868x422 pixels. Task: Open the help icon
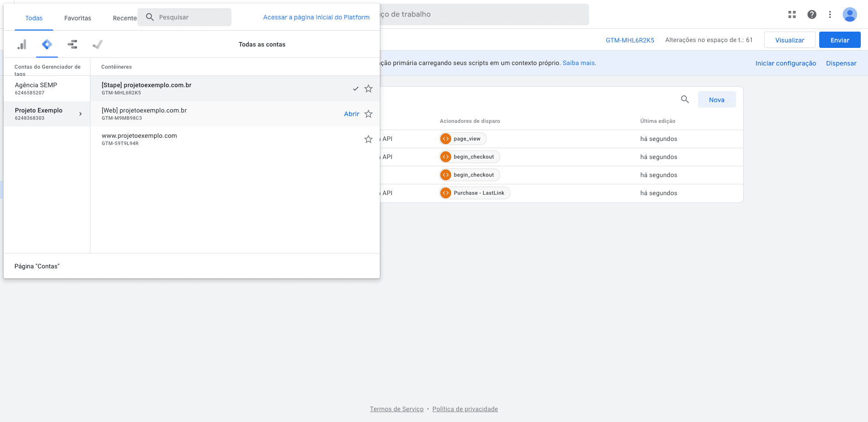[812, 14]
